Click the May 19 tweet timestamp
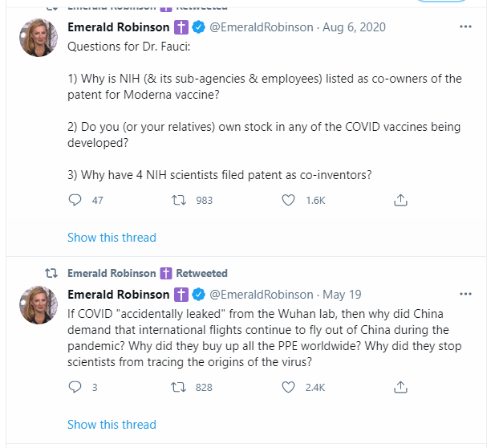Screen dimensions: 499x448 [343, 295]
